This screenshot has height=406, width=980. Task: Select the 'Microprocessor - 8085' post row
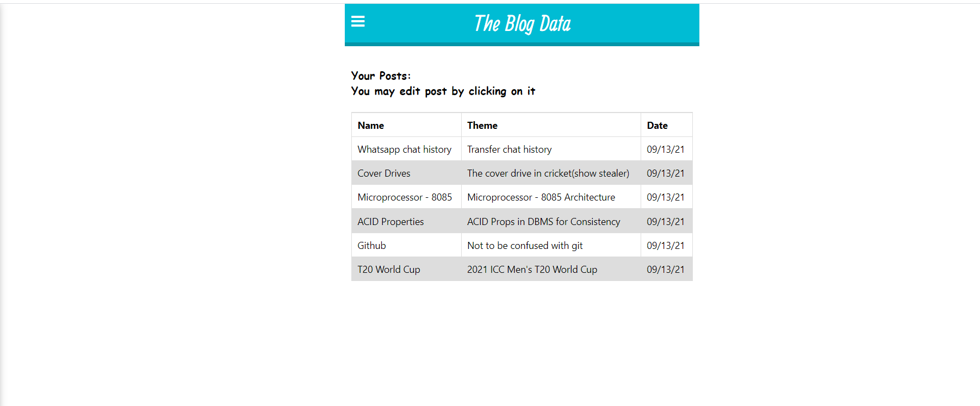click(405, 197)
